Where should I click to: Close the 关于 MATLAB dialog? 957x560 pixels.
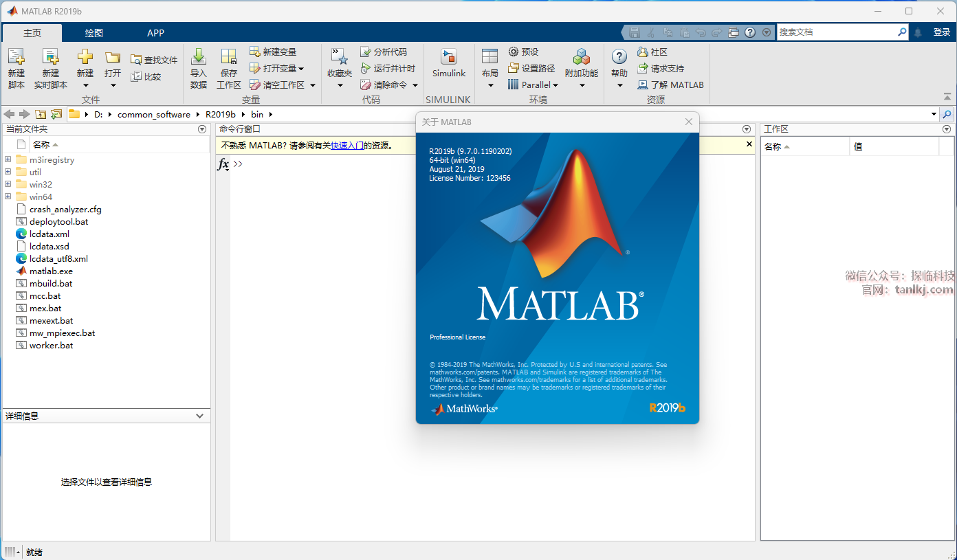pos(689,122)
